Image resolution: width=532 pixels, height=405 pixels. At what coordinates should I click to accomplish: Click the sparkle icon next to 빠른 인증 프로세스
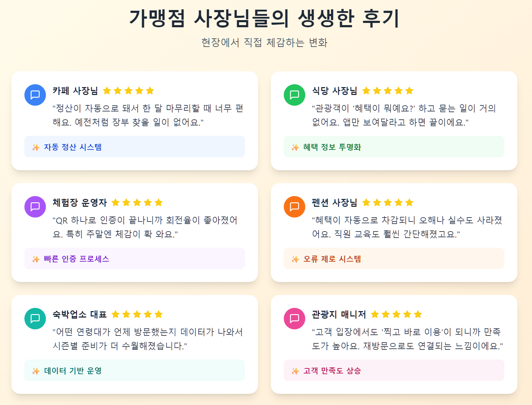click(36, 259)
